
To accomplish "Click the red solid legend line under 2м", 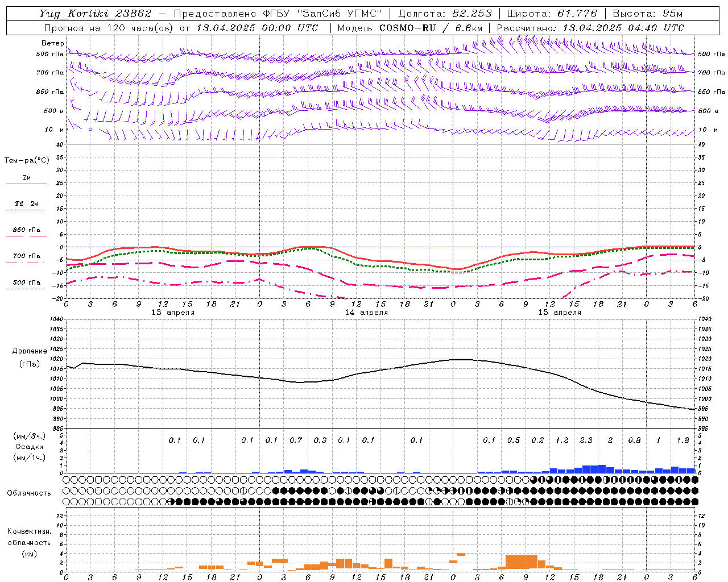I will click(26, 184).
